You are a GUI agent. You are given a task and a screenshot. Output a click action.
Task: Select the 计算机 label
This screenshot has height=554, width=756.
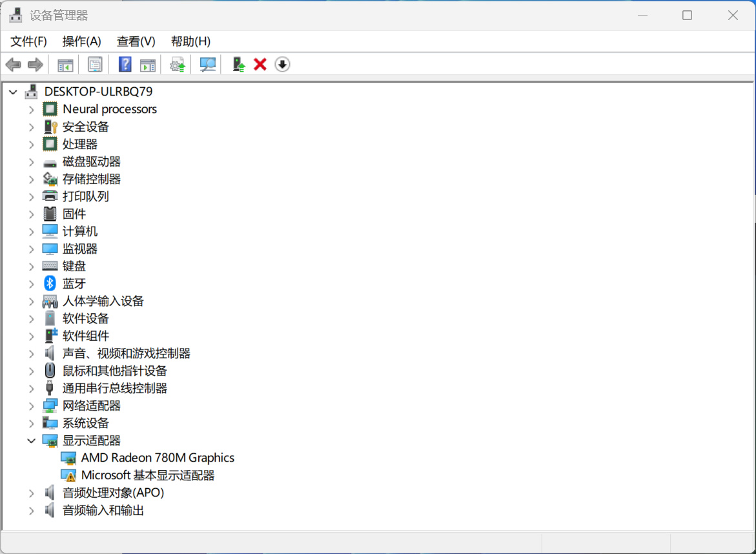tap(80, 231)
